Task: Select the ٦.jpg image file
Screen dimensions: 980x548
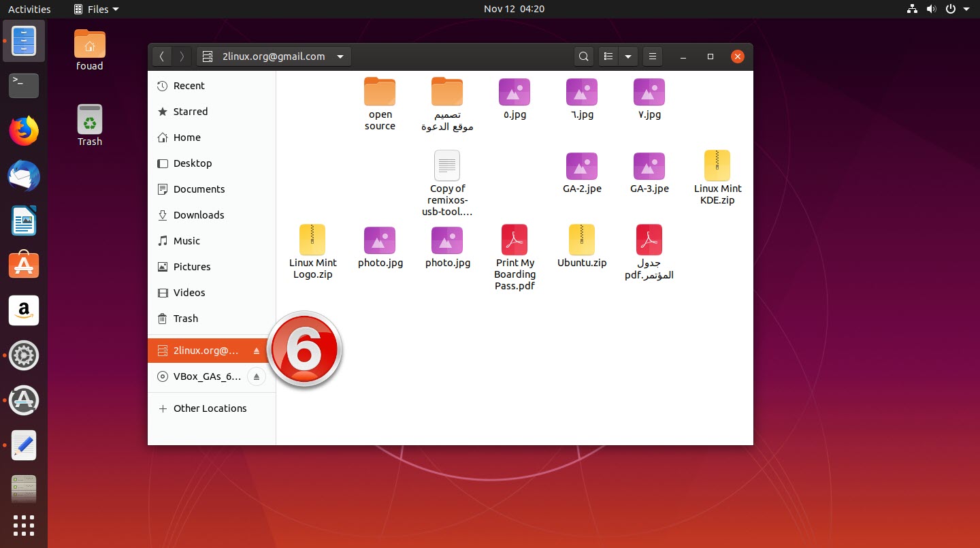Action: pos(582,99)
